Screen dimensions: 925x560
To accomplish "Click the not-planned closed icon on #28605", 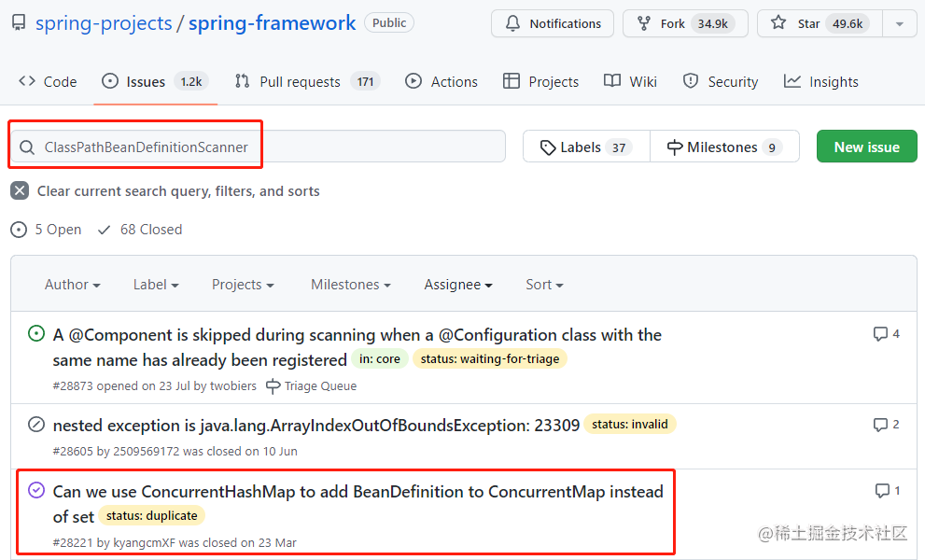I will [36, 425].
